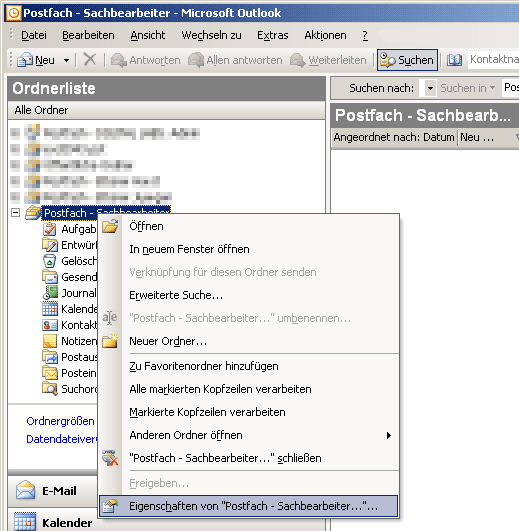The width and height of the screenshot is (519, 531).
Task: Click the close-mailbox icon in context menu
Action: (x=110, y=458)
